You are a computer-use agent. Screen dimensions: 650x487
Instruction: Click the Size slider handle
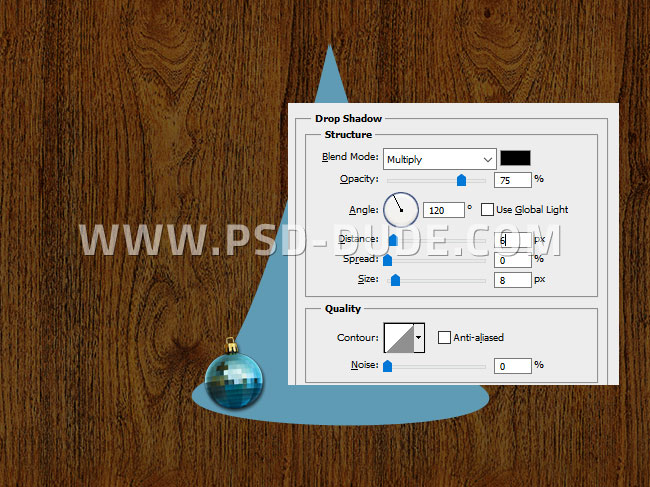pyautogui.click(x=395, y=280)
